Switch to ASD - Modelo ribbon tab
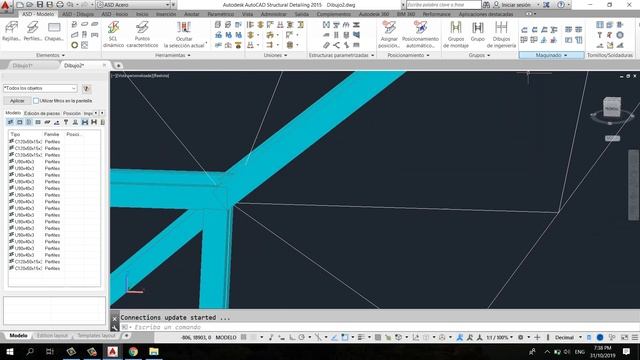Screen dimensions: 640x360 [x=38, y=14]
